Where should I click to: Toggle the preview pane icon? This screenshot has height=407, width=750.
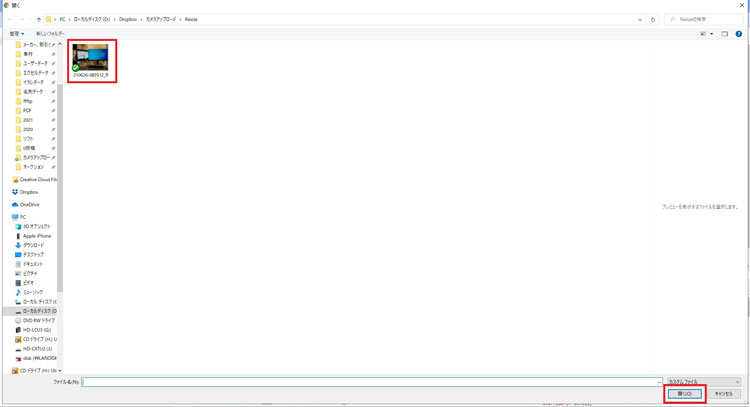(725, 34)
